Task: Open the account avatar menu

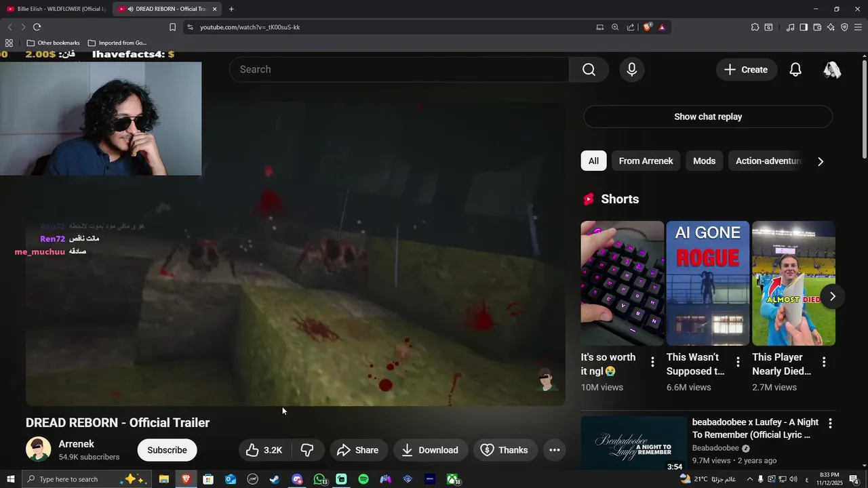Action: pyautogui.click(x=832, y=70)
